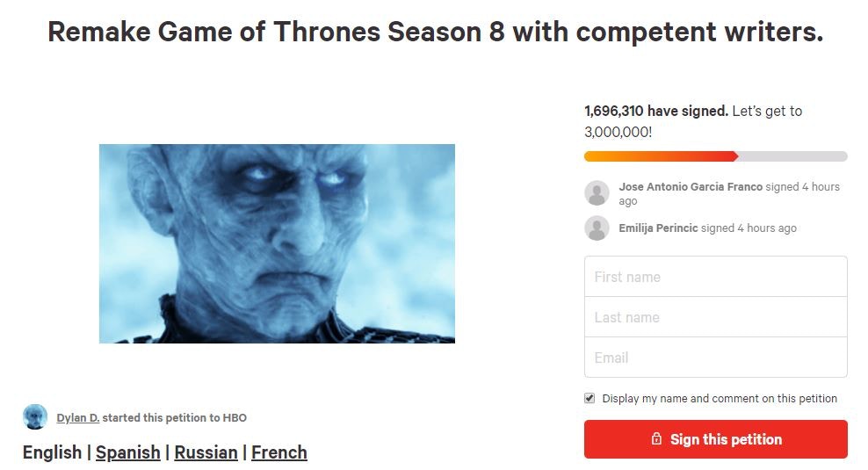The image size is (868, 470).
Task: Switch petition language to French
Action: tap(278, 452)
